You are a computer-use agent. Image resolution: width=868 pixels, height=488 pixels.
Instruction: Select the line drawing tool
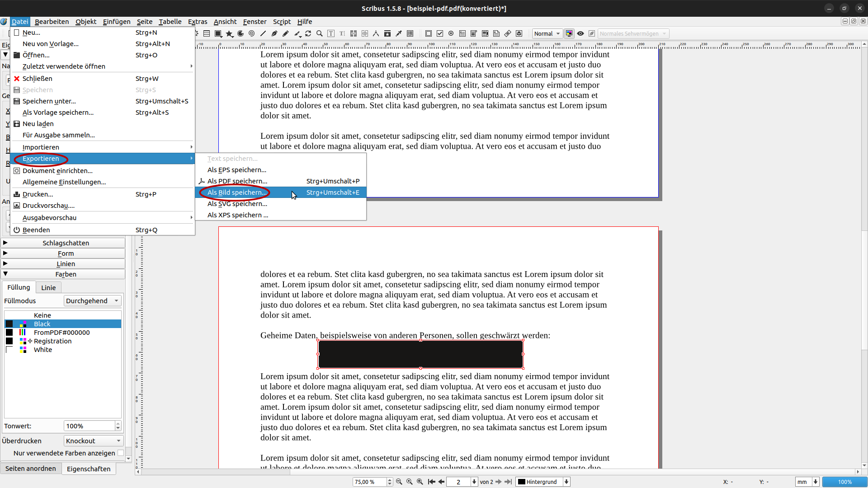pyautogui.click(x=263, y=33)
